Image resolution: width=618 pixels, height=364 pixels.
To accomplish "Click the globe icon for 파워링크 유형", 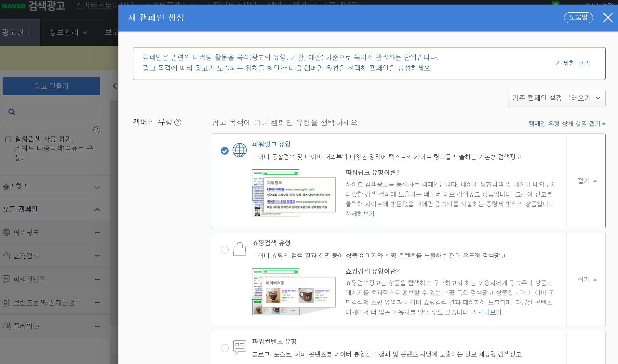I will (x=240, y=150).
